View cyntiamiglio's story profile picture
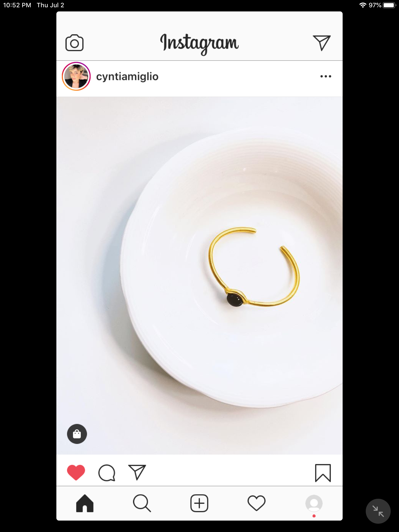 click(76, 76)
